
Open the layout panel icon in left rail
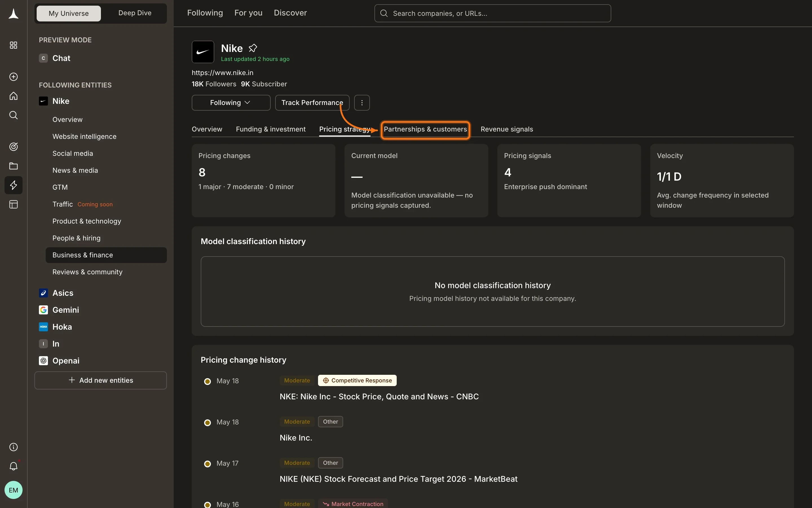[x=14, y=204]
